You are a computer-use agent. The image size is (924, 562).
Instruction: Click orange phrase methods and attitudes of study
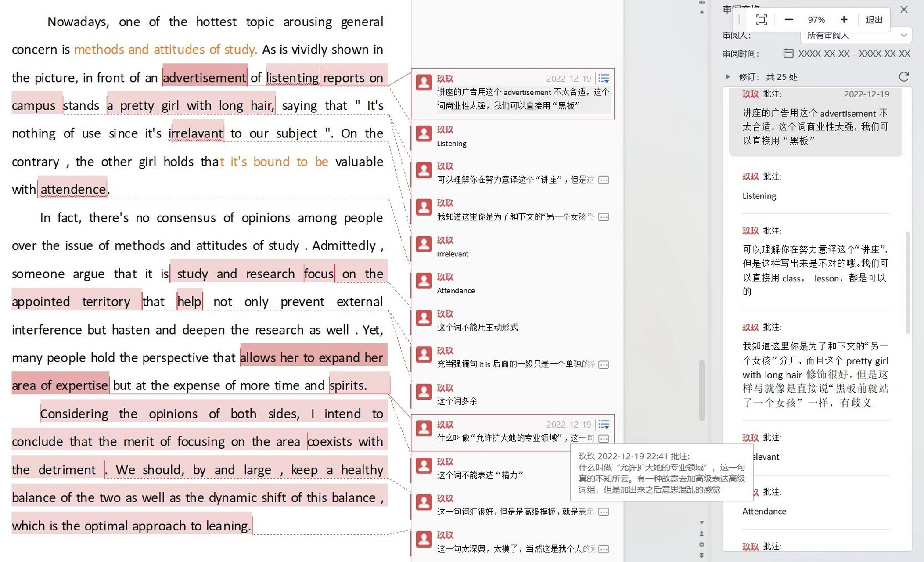[165, 50]
